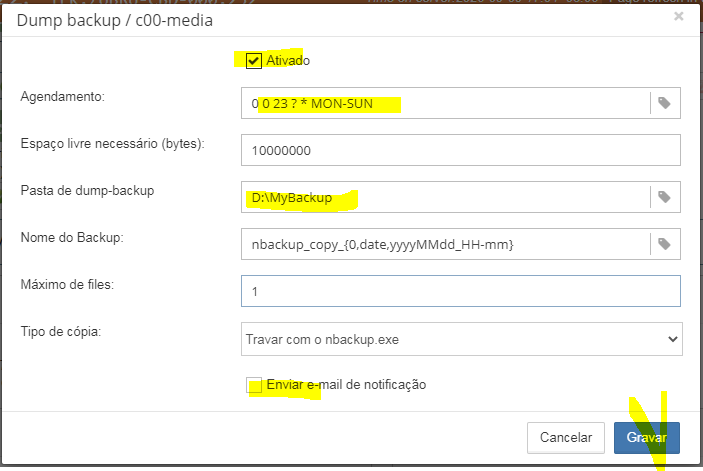Open the Tipo de cópia dropdown
703x471 pixels.
click(460, 339)
